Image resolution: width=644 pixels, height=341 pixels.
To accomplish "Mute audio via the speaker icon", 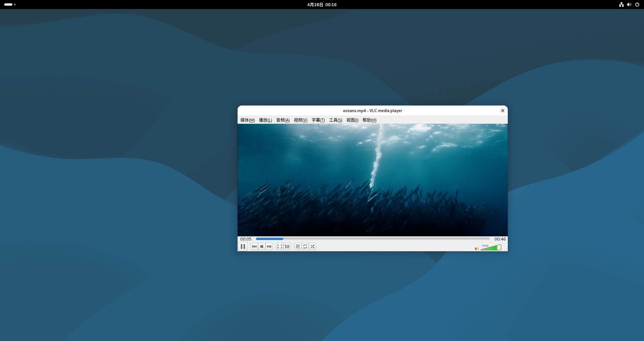I will pos(477,249).
